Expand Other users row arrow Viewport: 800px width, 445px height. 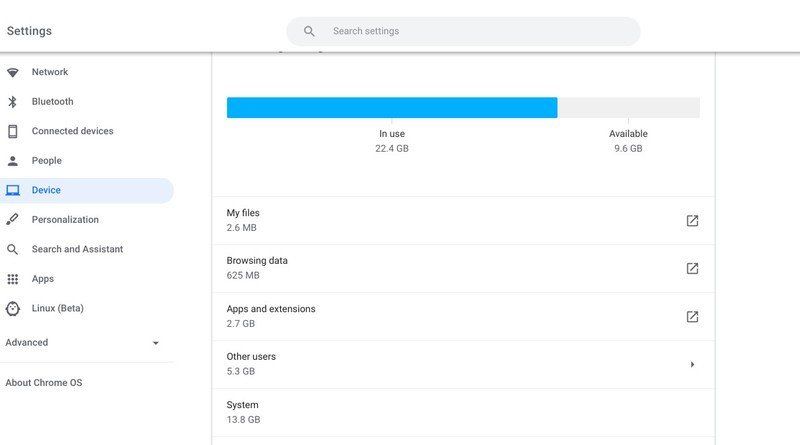click(692, 365)
